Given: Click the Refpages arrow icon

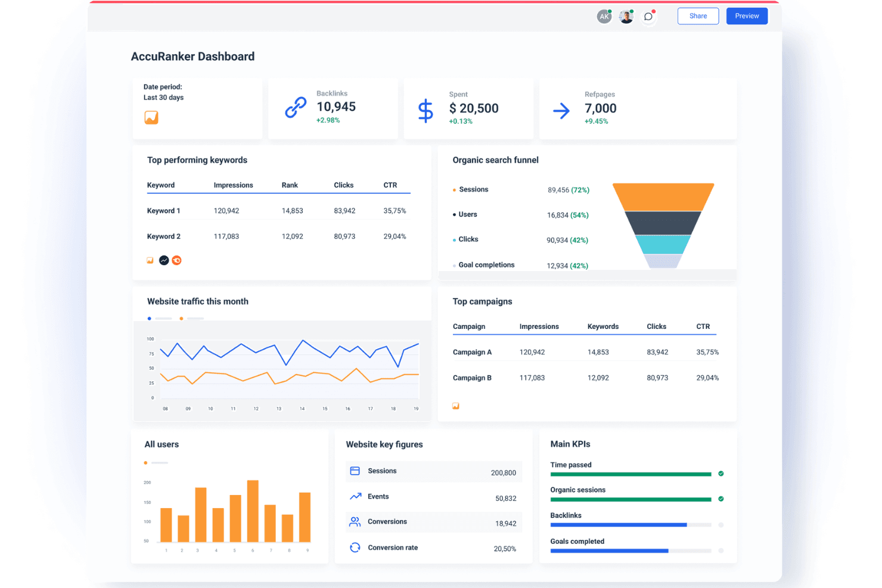Looking at the screenshot, I should click(x=561, y=111).
